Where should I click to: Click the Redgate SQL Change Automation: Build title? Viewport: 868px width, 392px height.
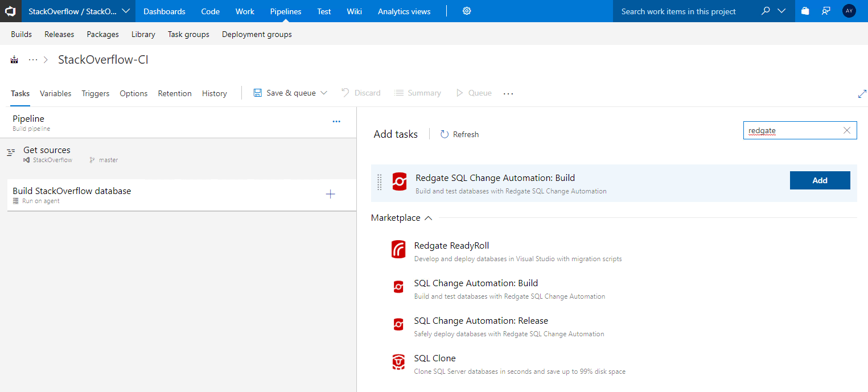(x=495, y=178)
